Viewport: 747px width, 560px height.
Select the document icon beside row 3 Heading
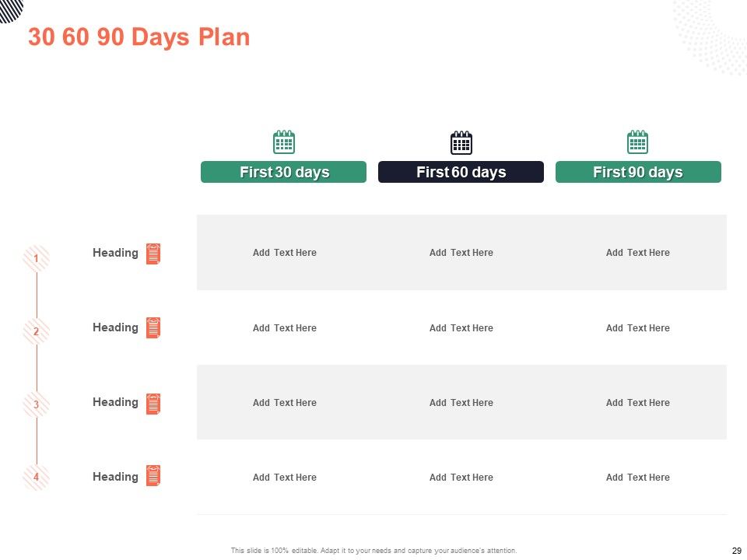click(x=153, y=404)
